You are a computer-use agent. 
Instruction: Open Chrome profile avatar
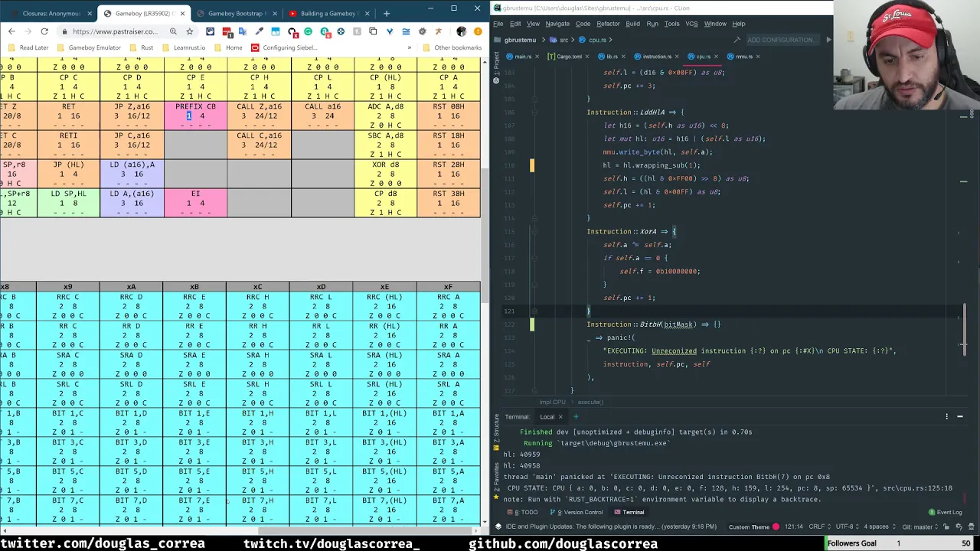(x=461, y=31)
